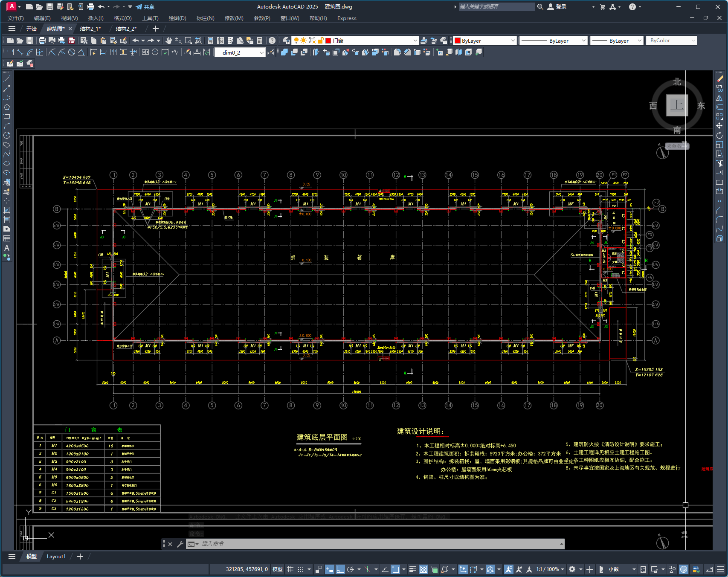
Task: Click the 模型 model space status button
Action: click(x=278, y=569)
